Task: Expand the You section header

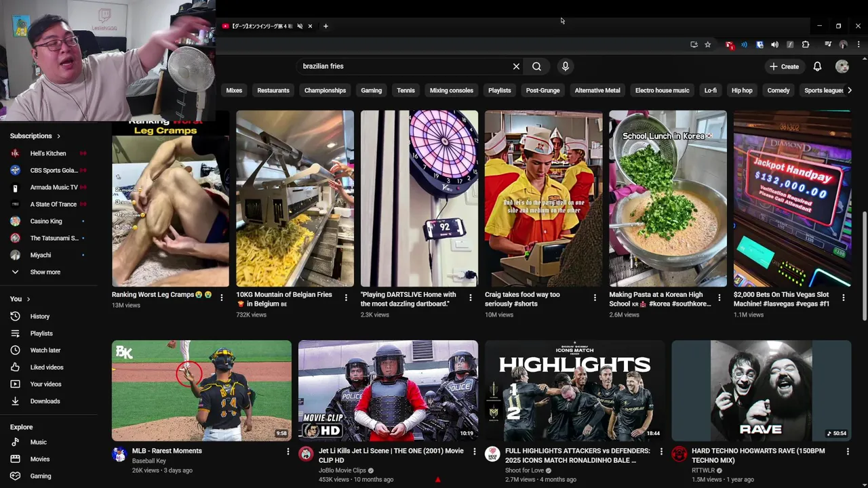Action: [20, 299]
